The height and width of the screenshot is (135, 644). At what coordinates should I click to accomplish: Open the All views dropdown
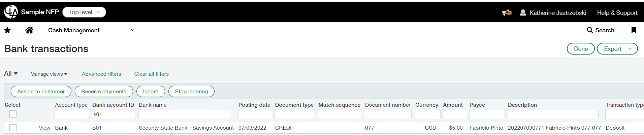(11, 74)
